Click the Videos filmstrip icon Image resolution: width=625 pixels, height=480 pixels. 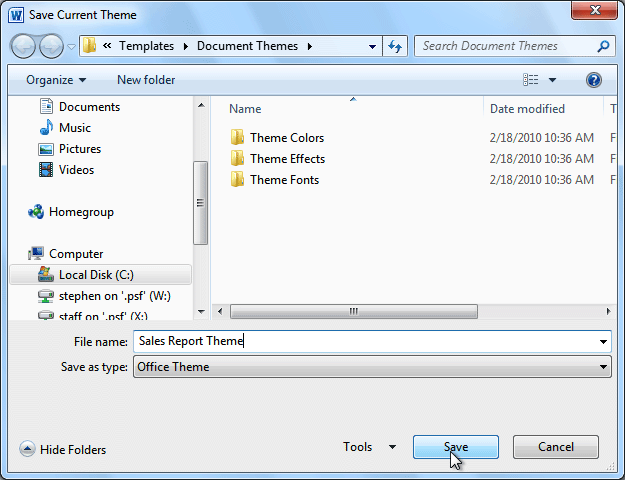(x=46, y=170)
